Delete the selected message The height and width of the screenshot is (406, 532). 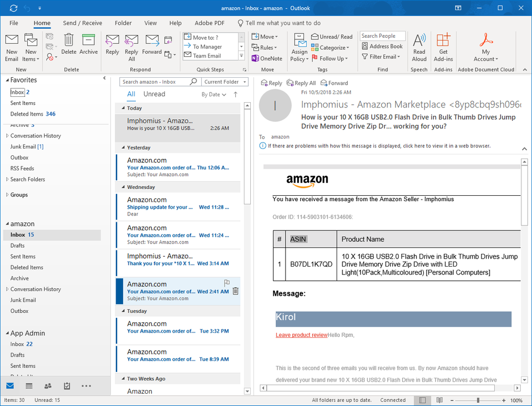click(69, 44)
